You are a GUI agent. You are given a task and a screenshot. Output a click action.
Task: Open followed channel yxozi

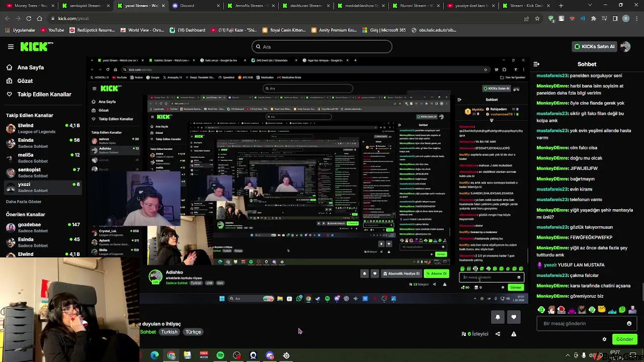coord(43,187)
